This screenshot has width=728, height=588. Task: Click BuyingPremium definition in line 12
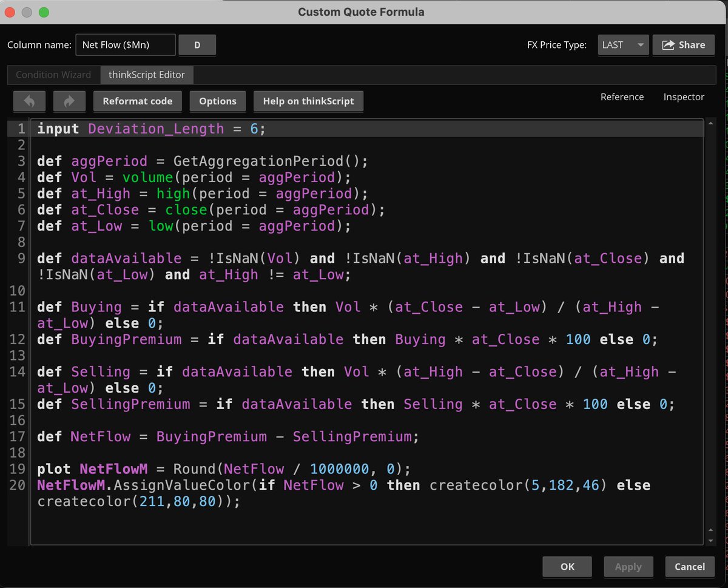tap(126, 339)
